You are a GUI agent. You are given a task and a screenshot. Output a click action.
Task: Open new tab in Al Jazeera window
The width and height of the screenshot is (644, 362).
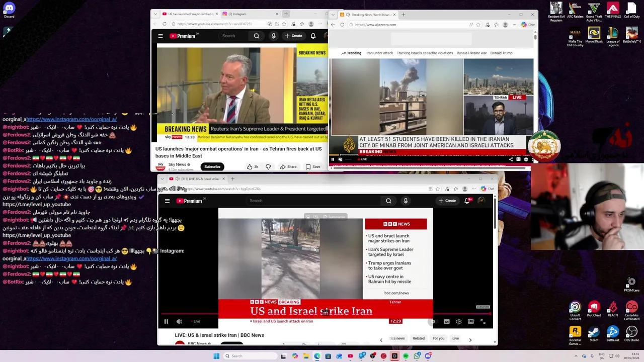coord(403,15)
